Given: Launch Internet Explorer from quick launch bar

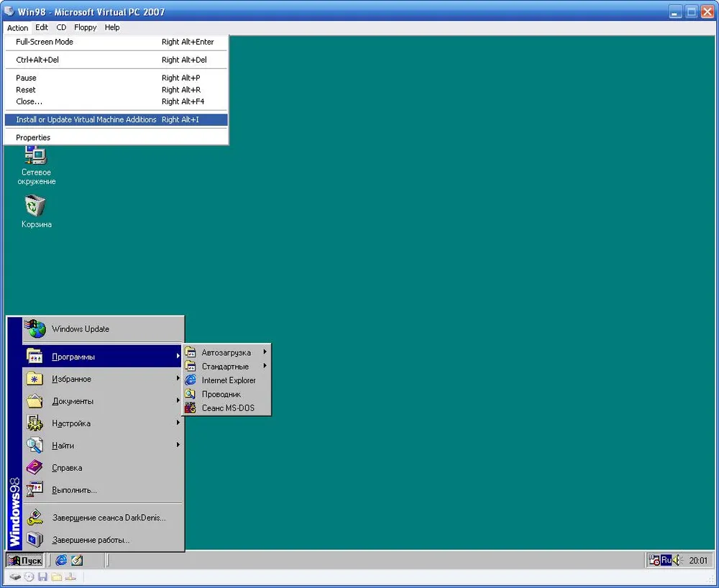Looking at the screenshot, I should (61, 560).
